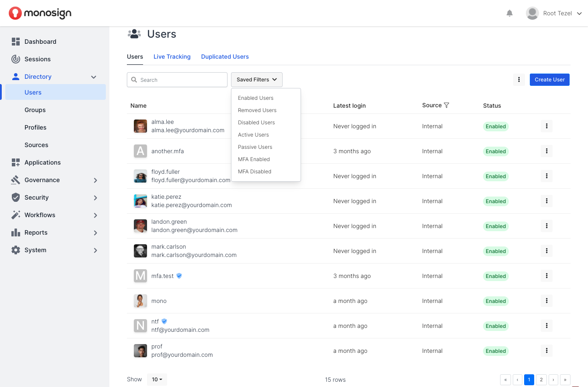This screenshot has width=588, height=387.
Task: Open Sources in the Directory sidebar
Action: (x=36, y=145)
